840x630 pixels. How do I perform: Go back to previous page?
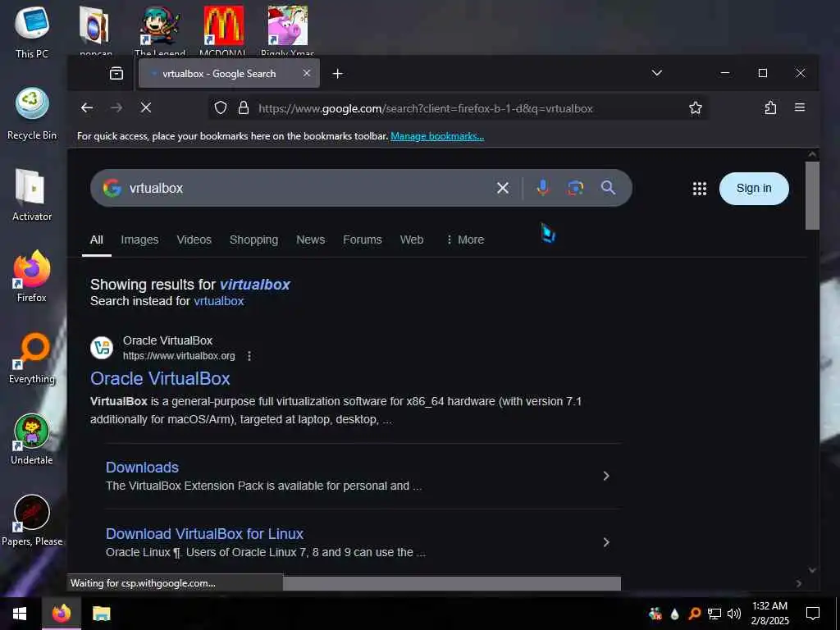point(87,108)
